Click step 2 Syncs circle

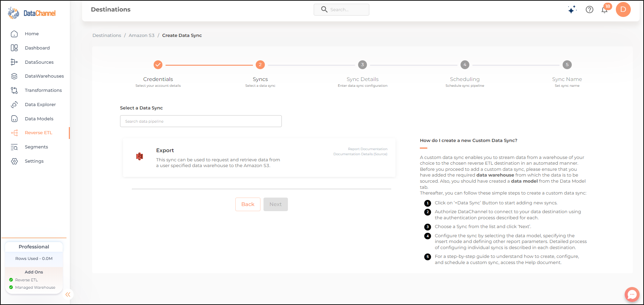click(260, 65)
